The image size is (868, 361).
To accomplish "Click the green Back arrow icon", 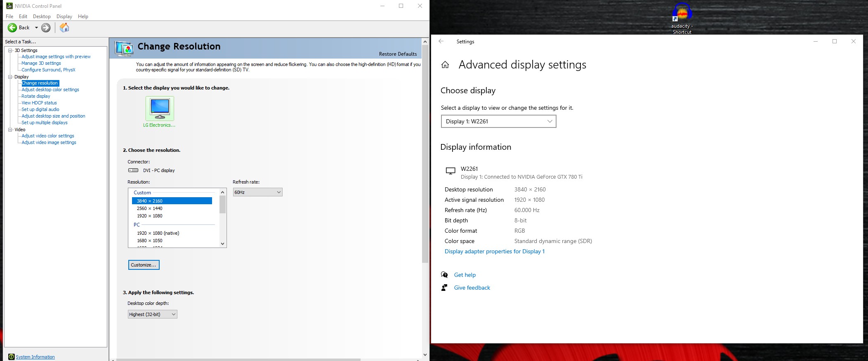I will tap(12, 28).
